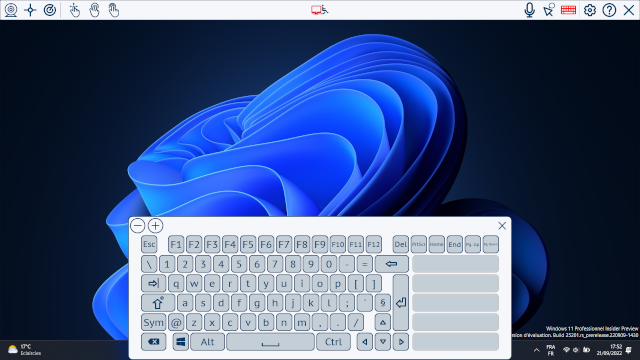Viewport: 640px width, 360px height.
Task: Tap the End key
Action: [454, 244]
